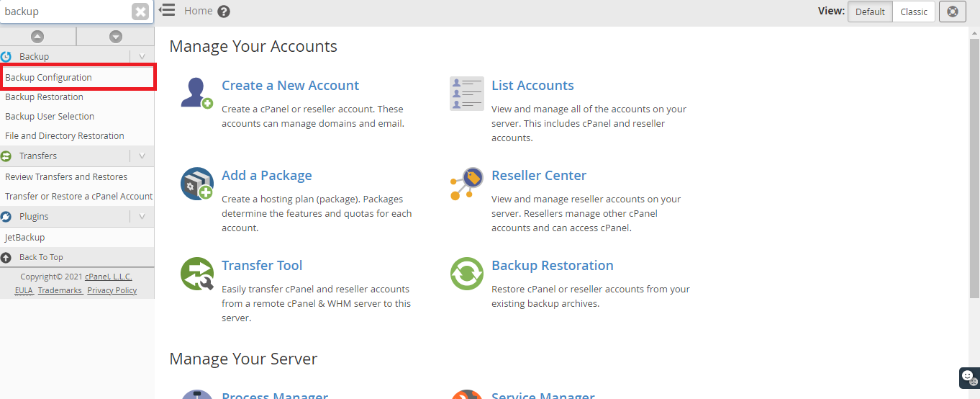Click the Backup section icon
980x399 pixels.
pos(6,56)
